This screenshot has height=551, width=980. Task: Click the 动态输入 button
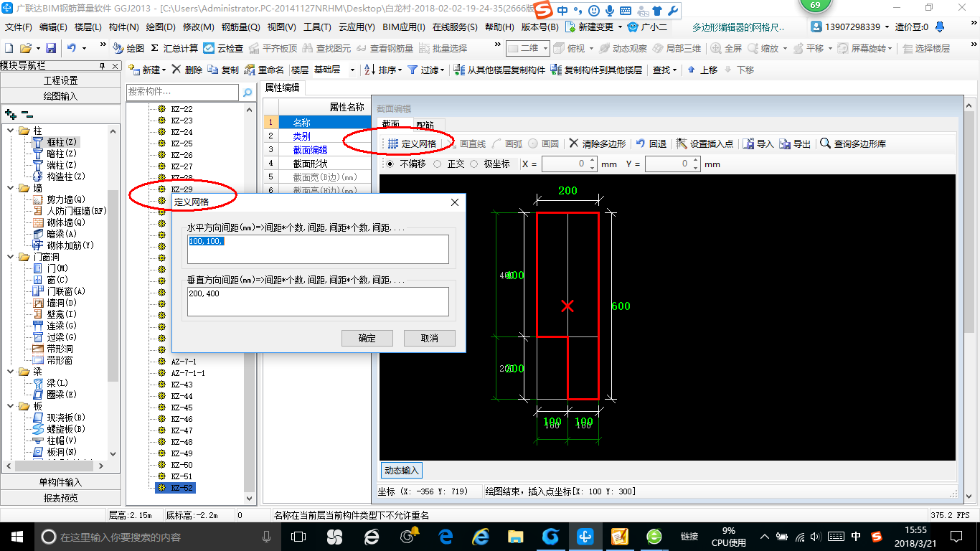point(401,471)
